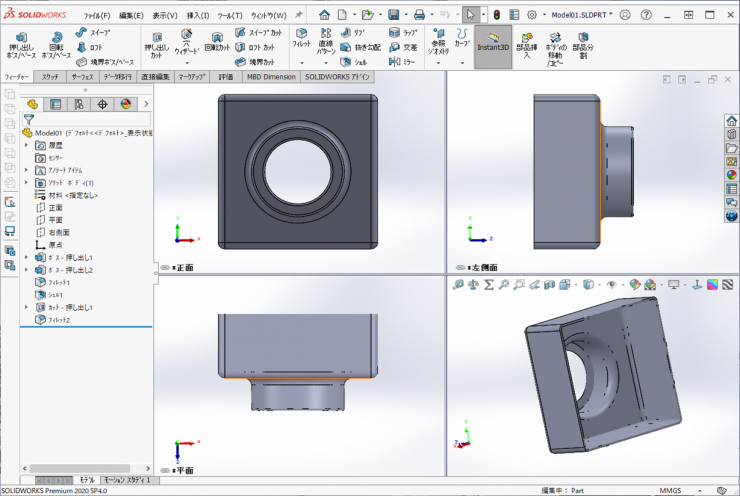Click the 押し出しボス/ベース extrude tool
Screen dimensions: 740x496
21,46
